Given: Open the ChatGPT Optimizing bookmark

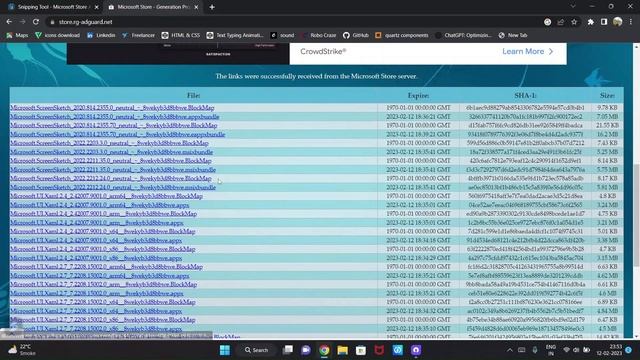Looking at the screenshot, I should 464,35.
